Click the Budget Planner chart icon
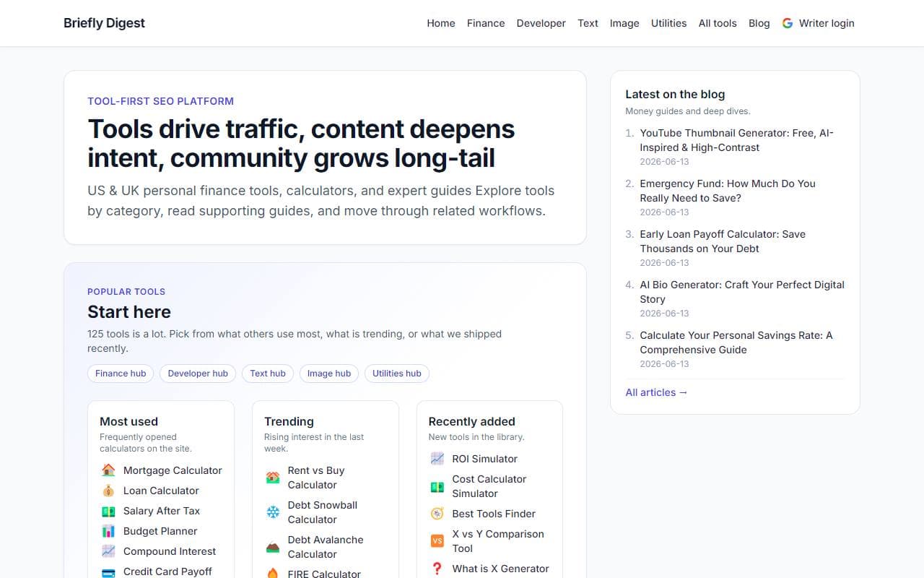This screenshot has height=578, width=924. 108,531
